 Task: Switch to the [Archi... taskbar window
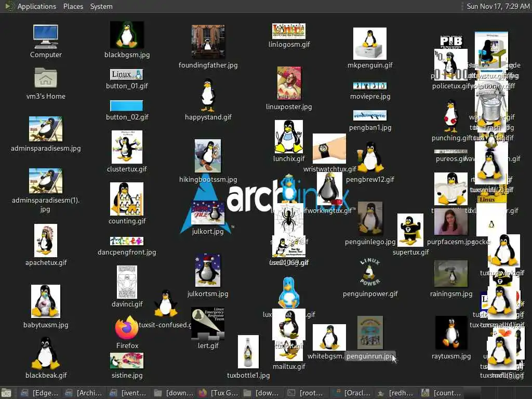[85, 393]
